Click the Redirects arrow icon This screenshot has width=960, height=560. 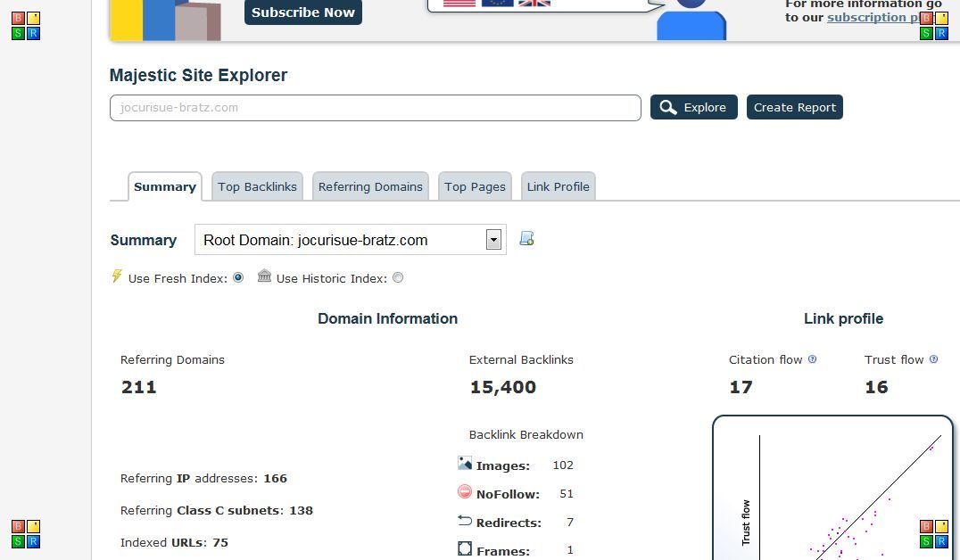coord(465,520)
